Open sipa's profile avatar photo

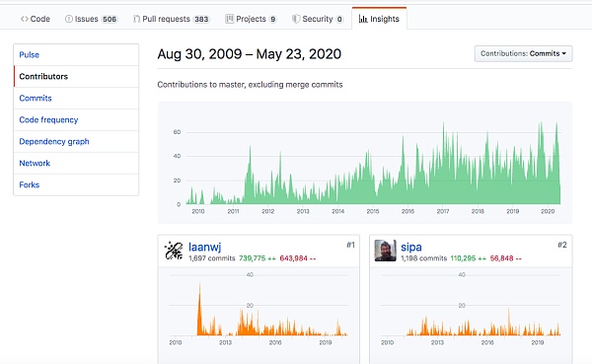385,251
